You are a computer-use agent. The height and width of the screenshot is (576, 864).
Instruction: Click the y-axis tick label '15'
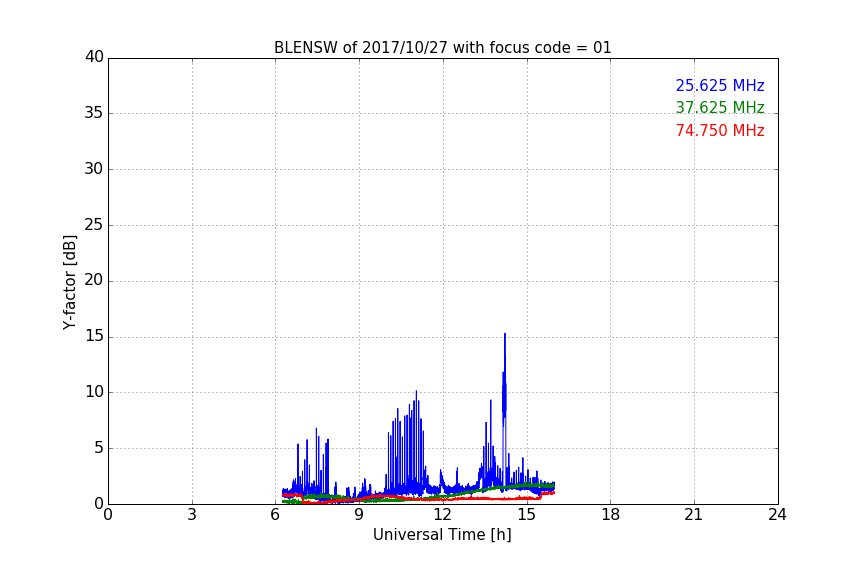click(x=94, y=336)
